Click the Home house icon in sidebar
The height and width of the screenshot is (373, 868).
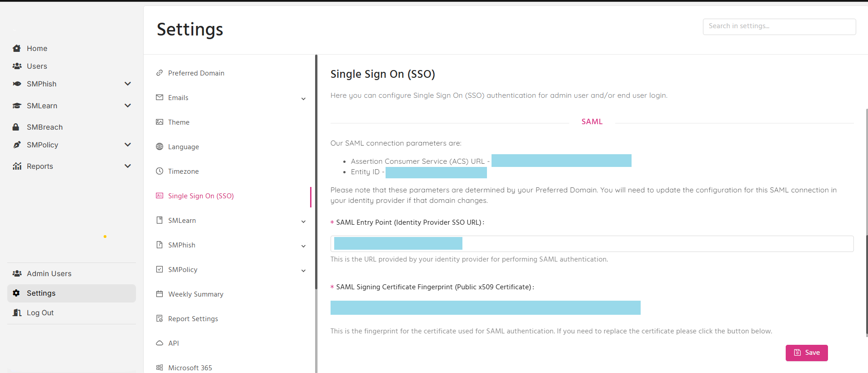[17, 48]
